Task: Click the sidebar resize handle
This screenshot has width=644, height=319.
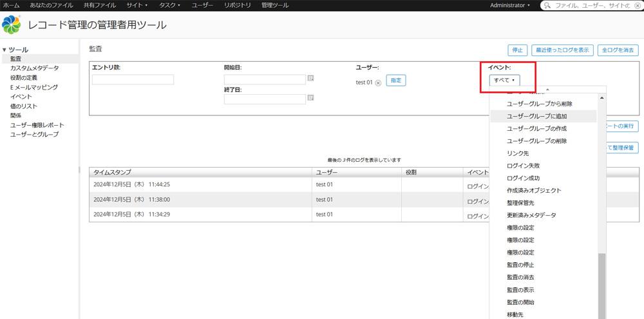Action: (79, 169)
